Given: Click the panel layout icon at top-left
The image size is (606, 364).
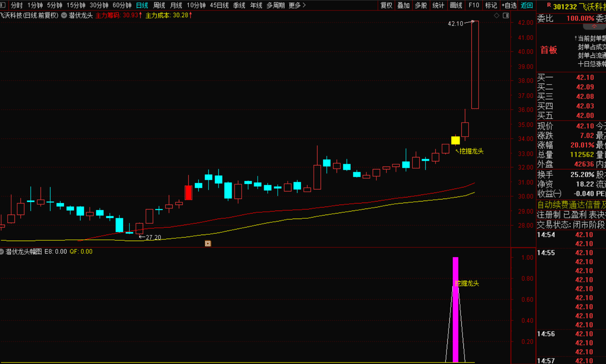Looking at the screenshot, I should tap(3, 5).
